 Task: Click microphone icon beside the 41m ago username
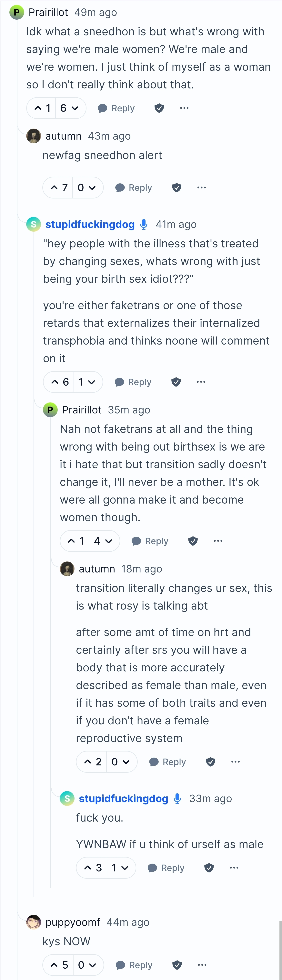click(x=144, y=224)
